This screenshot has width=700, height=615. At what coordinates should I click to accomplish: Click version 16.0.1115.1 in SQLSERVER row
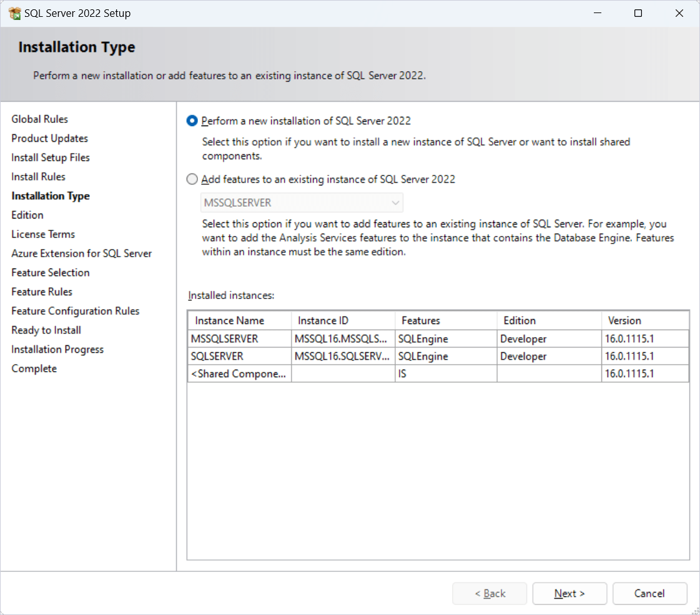pyautogui.click(x=645, y=356)
